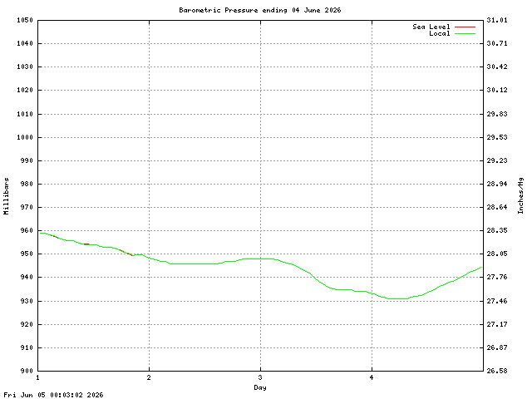
Task: Click the 27.17 inches tick label
Action: point(497,324)
